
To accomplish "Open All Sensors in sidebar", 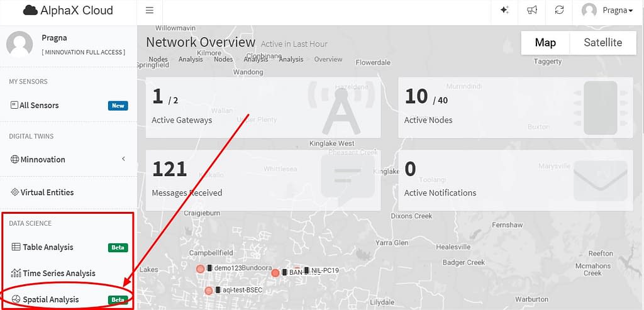I will point(69,106).
